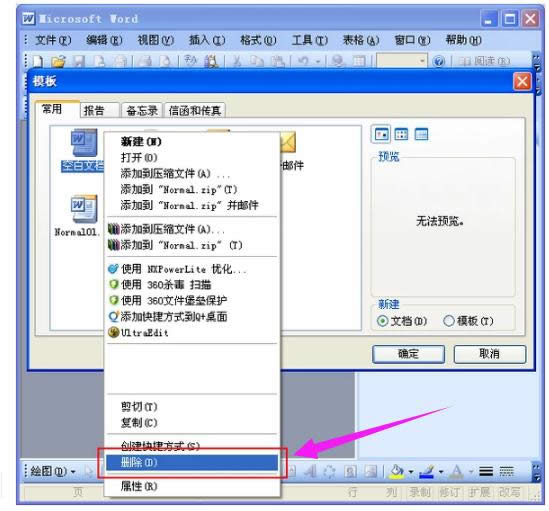Select the Normal01 template file icon
The image size is (549, 511).
point(84,209)
